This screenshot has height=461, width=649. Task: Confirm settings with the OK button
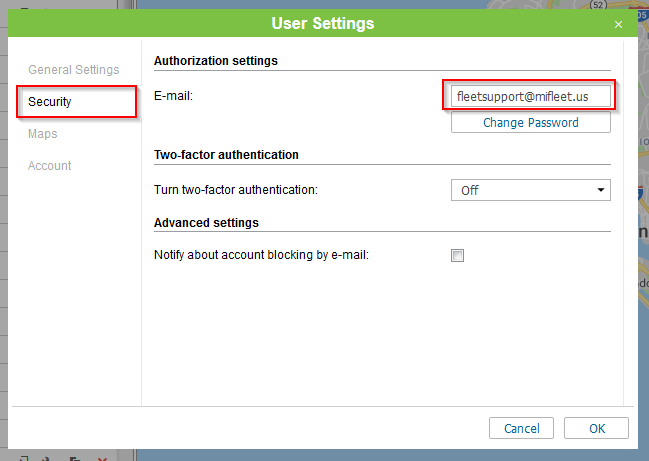click(596, 428)
